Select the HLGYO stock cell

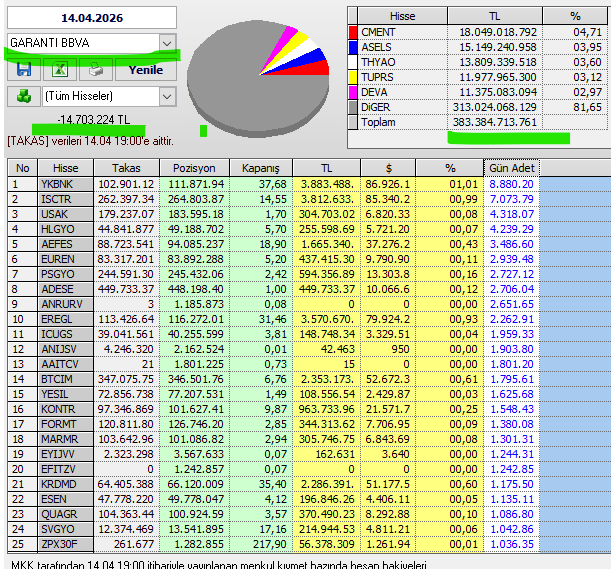[65, 229]
